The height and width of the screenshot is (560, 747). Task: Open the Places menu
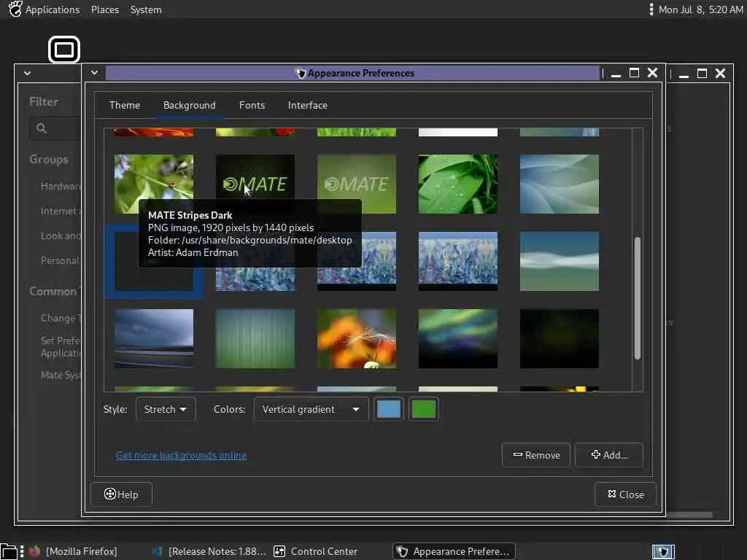pos(105,9)
